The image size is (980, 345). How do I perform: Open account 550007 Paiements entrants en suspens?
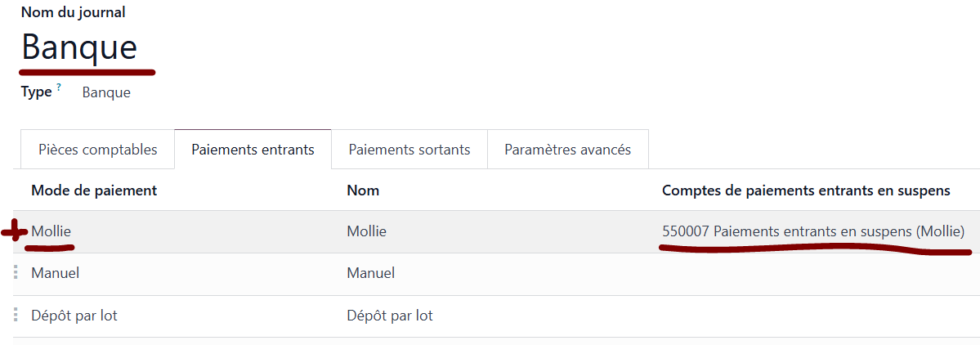tap(813, 231)
